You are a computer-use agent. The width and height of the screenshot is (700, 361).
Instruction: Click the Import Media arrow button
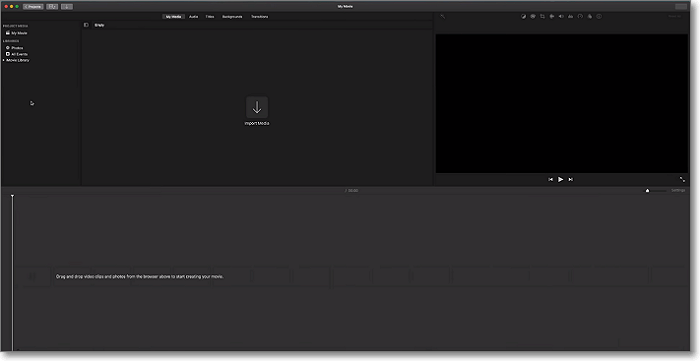(257, 107)
